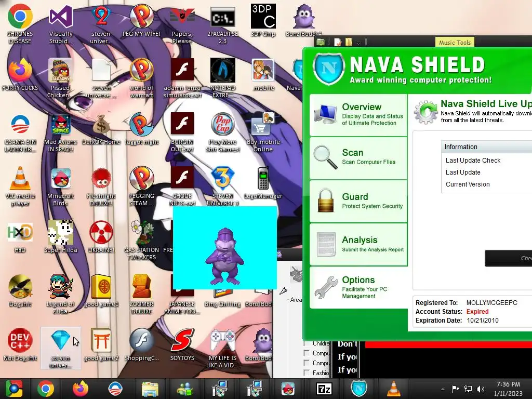Select the DarkOK Home money bag icon
Viewport: 532px width, 399px height.
[x=101, y=129]
